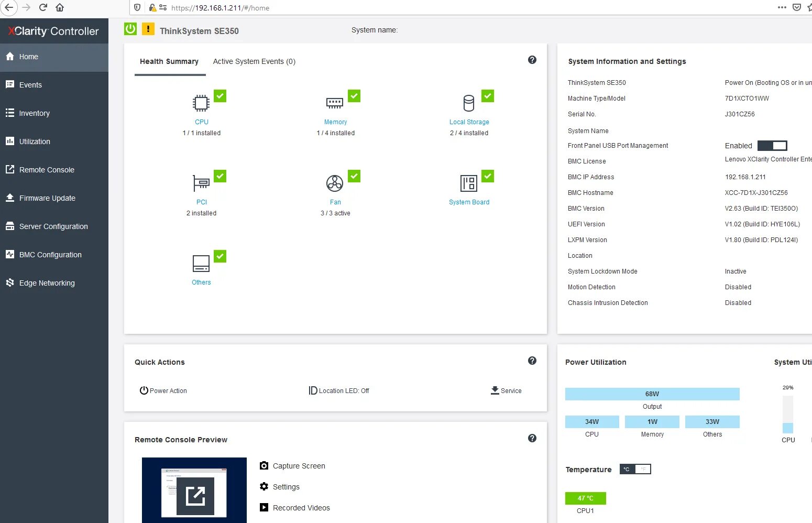Open the System Board health icon
The image size is (812, 523).
pos(469,183)
